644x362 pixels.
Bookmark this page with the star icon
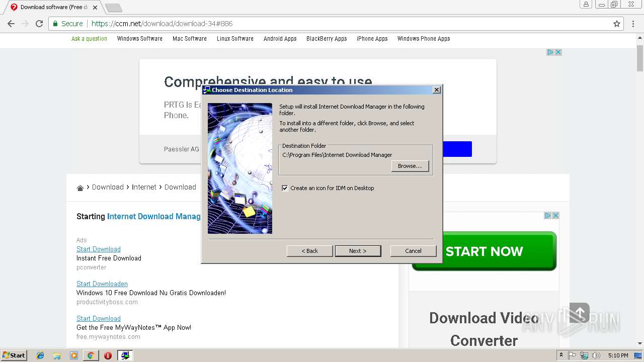point(617,24)
